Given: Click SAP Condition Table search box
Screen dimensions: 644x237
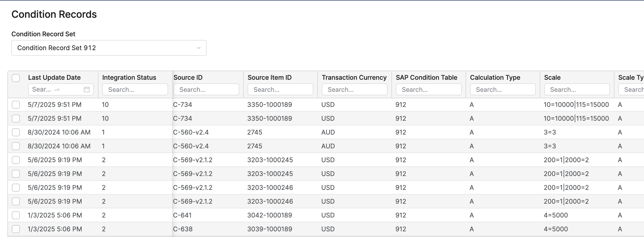Looking at the screenshot, I should 429,90.
